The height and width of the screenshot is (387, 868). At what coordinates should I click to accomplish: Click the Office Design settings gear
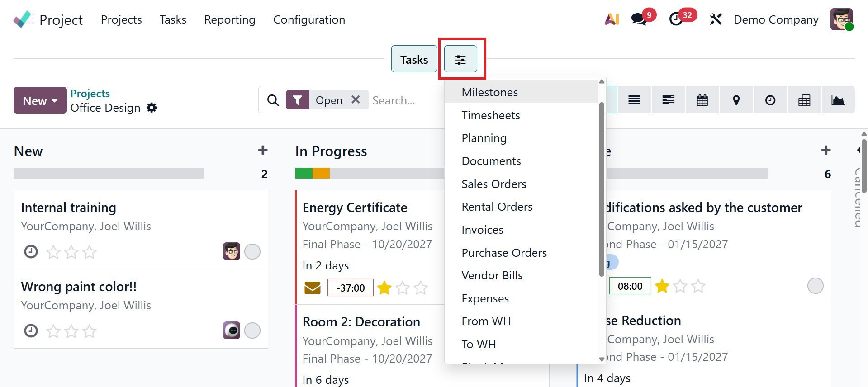tap(152, 108)
